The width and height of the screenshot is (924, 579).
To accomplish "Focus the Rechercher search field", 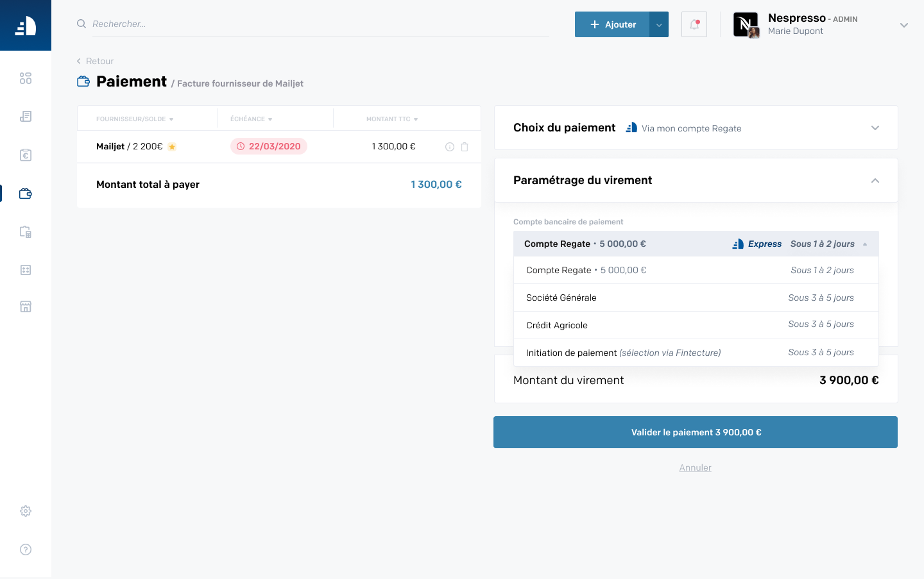I will [320, 24].
